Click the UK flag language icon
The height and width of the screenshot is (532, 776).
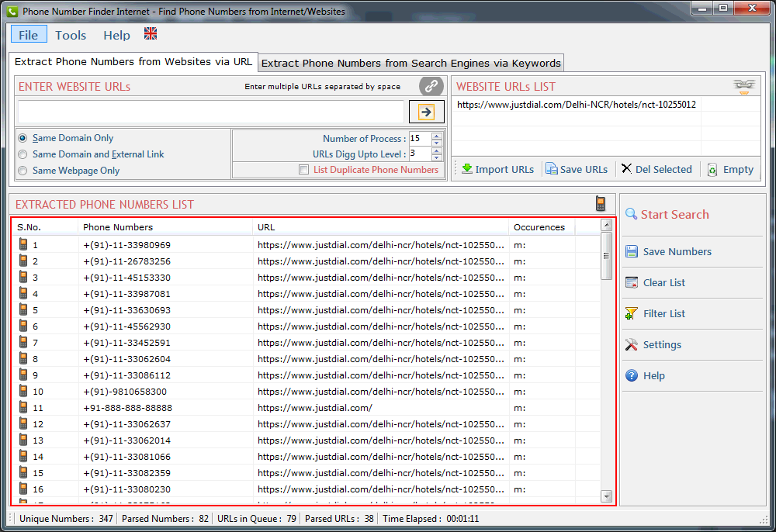151,33
